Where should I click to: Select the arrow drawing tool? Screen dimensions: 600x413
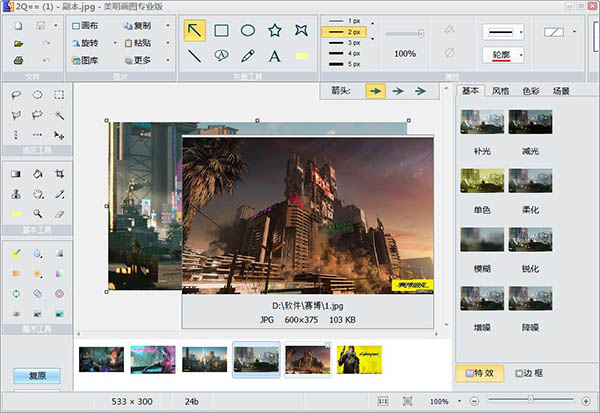coord(195,31)
